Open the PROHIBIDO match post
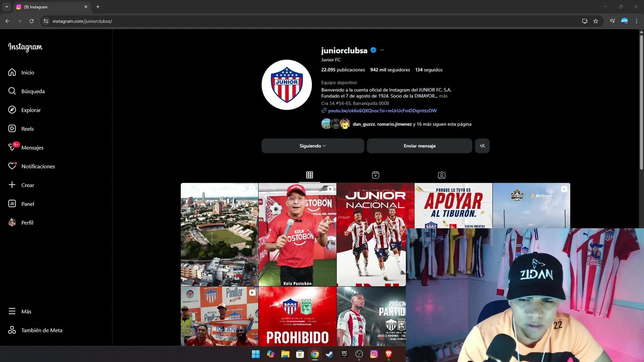The image size is (644, 362). (297, 316)
